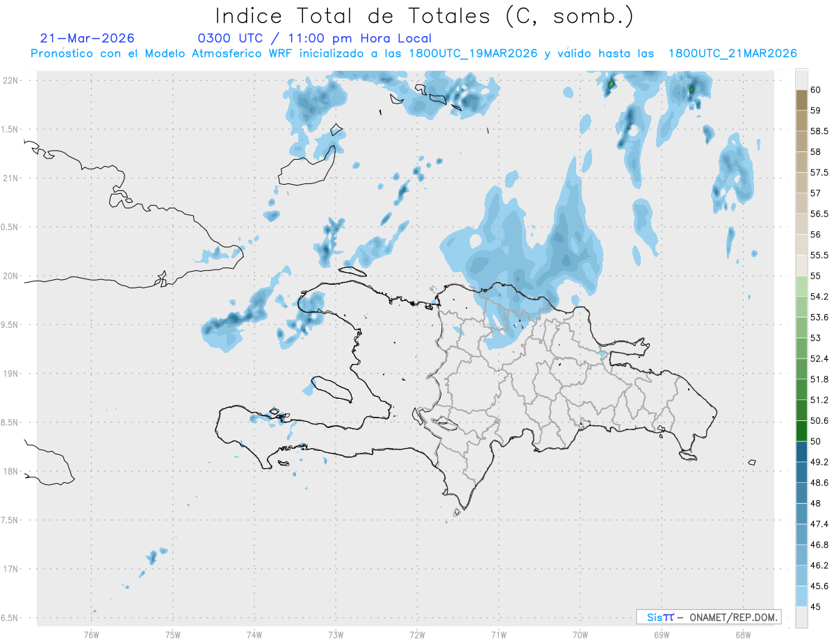Select the dark green 50 legend swatch
834x644 pixels.
point(801,430)
